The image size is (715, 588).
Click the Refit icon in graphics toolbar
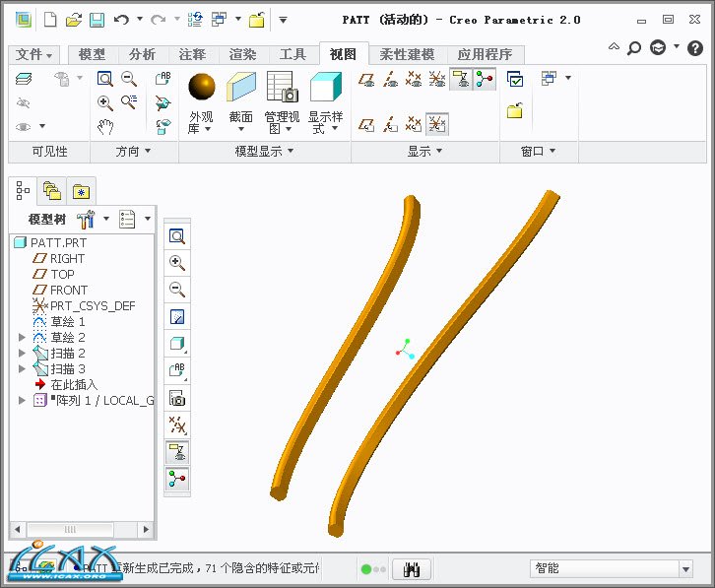pos(177,236)
